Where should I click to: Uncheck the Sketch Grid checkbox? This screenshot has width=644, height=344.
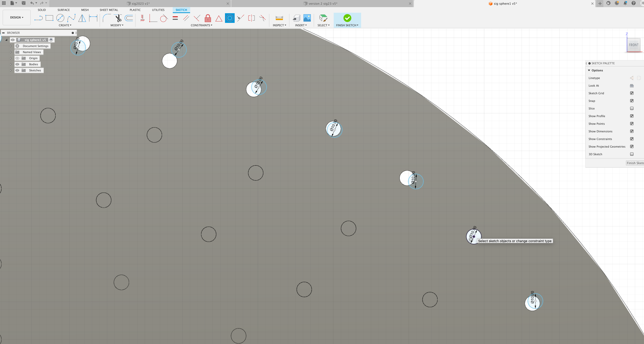632,93
